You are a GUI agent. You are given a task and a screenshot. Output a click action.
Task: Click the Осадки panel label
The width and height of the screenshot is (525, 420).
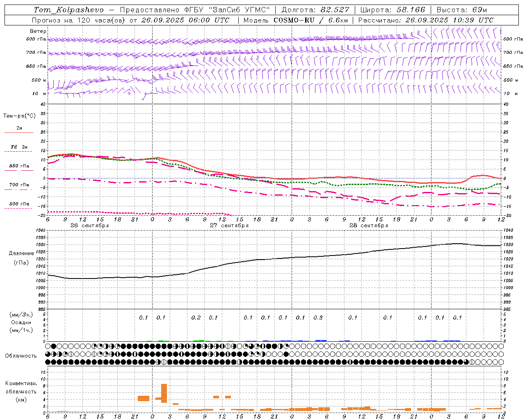click(x=21, y=322)
